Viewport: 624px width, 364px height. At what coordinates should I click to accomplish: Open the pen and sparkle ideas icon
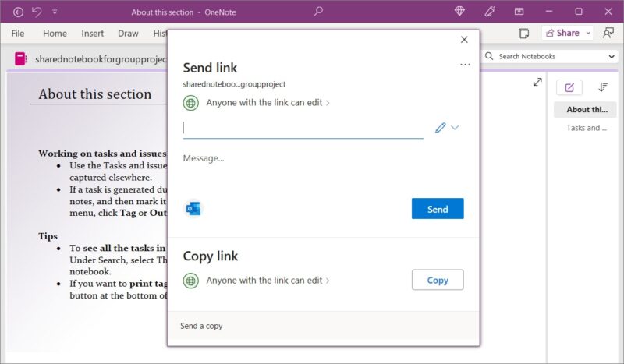pyautogui.click(x=490, y=12)
